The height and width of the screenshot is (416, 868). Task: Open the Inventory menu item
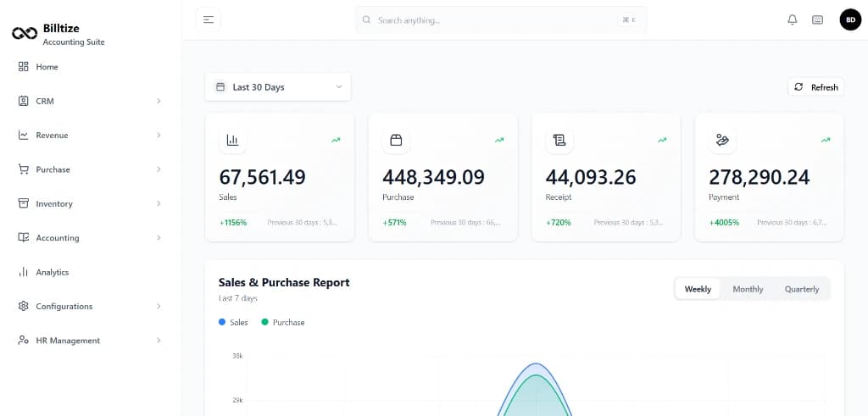(90, 203)
